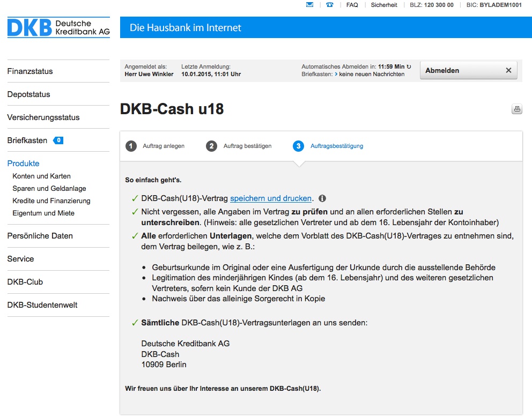Open Service in the sidebar
The image size is (532, 416).
pos(20,259)
